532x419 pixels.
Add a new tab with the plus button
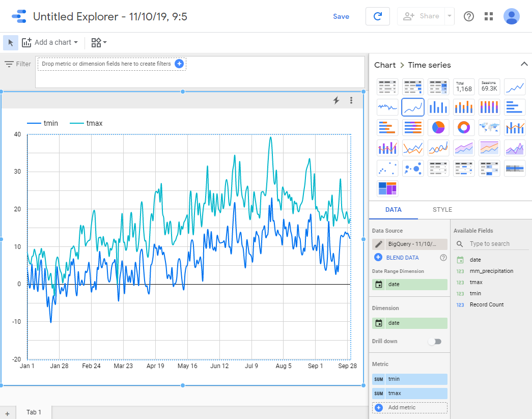pyautogui.click(x=8, y=413)
